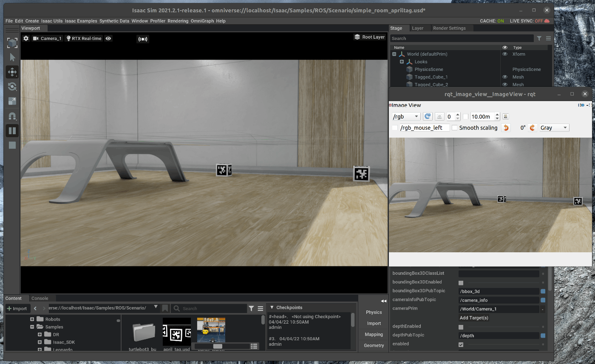Viewport: 595px width, 364px height.
Task: Stop the simulation with the stop button
Action: point(12,145)
